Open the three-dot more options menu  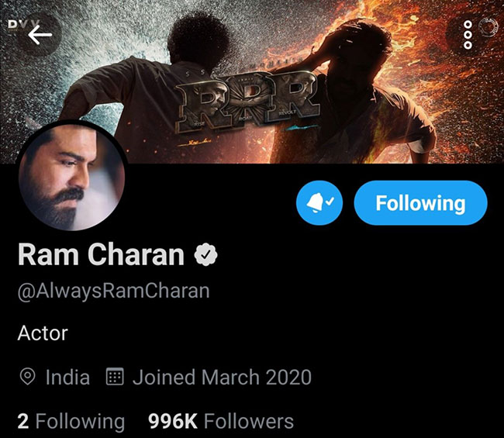click(468, 35)
